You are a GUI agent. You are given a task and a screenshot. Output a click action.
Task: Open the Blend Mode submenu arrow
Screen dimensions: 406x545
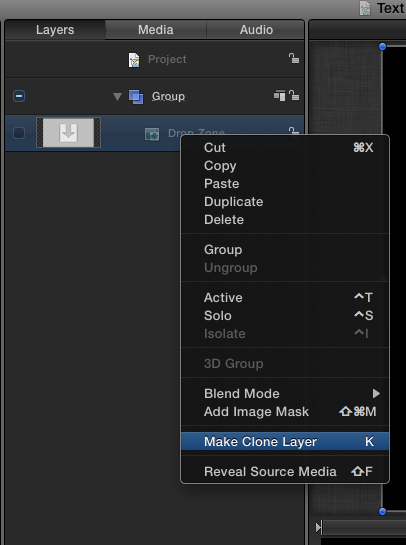coord(376,393)
